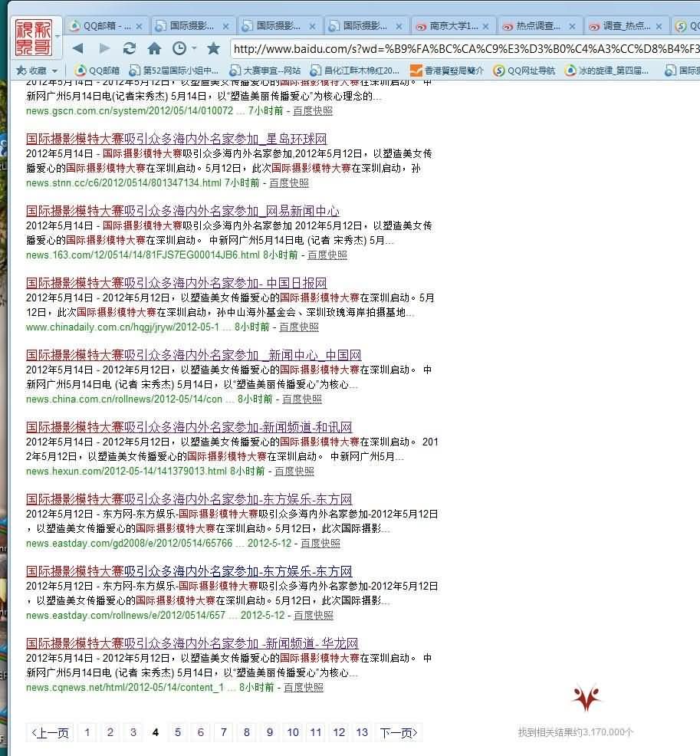Click the news.hexun.com green URL text

point(127,471)
